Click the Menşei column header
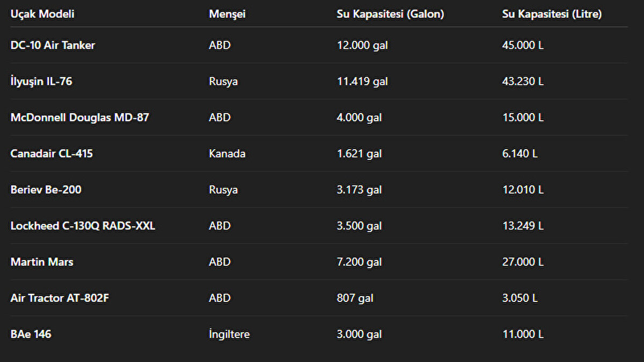This screenshot has width=644, height=362. [227, 14]
